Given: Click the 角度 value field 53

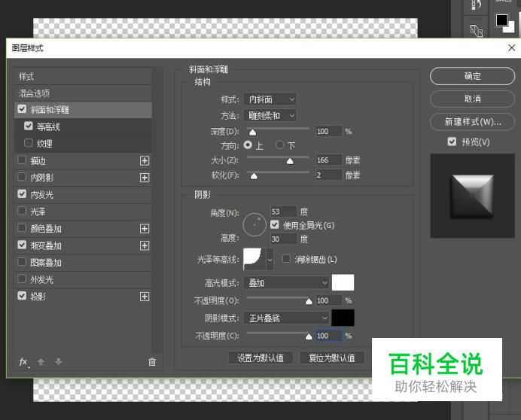Looking at the screenshot, I should (283, 212).
